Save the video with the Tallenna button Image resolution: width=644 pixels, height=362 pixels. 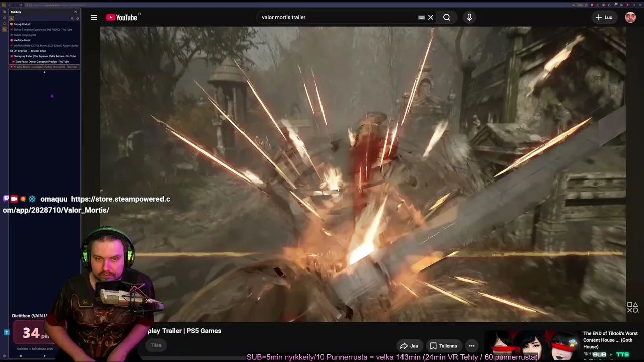pyautogui.click(x=443, y=346)
